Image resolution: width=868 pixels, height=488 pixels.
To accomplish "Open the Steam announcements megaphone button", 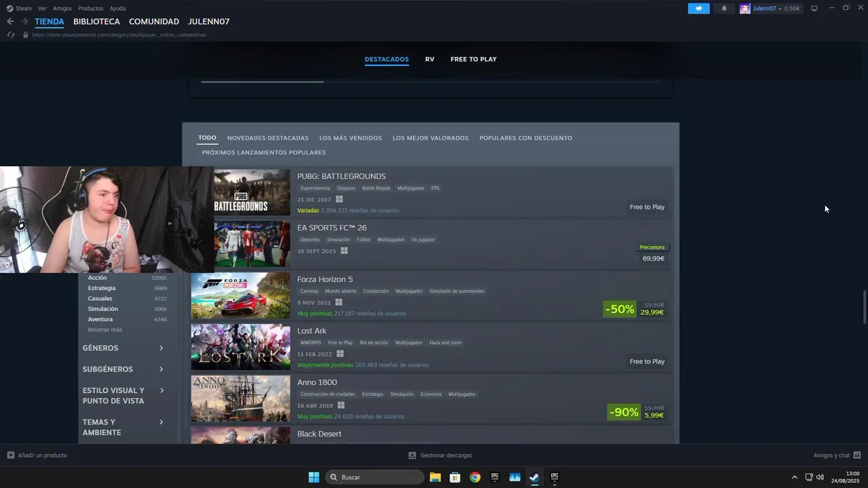I will pyautogui.click(x=698, y=8).
